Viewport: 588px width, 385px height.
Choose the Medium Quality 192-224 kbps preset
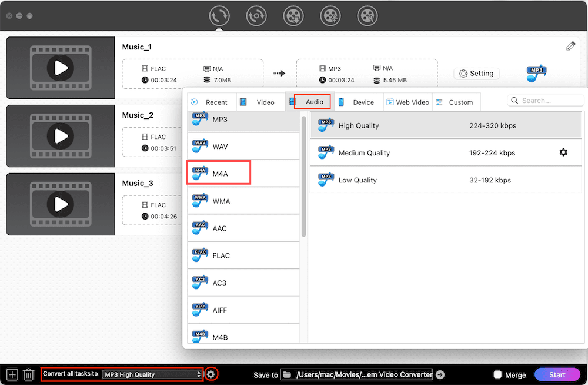click(446, 152)
